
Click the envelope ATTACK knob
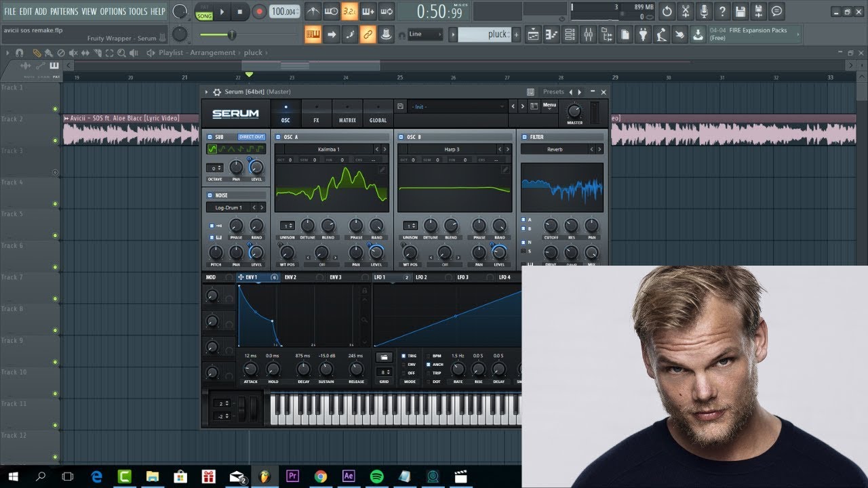[x=250, y=369]
